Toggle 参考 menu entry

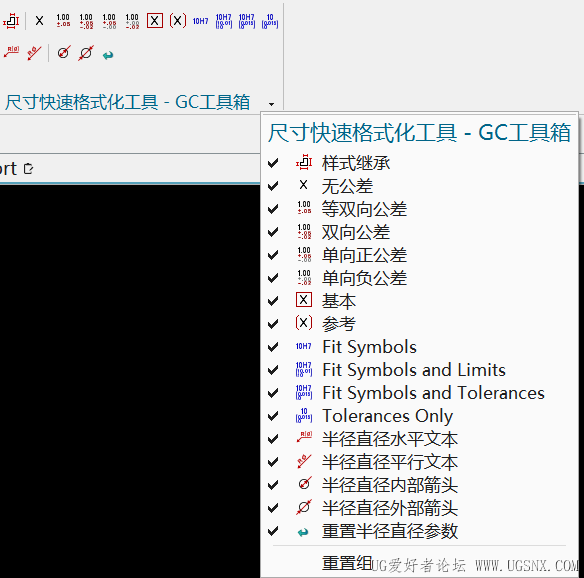click(x=419, y=324)
